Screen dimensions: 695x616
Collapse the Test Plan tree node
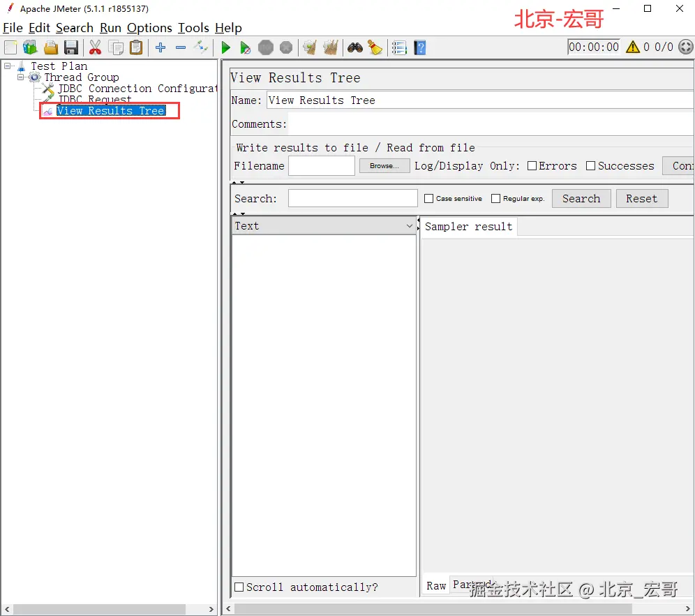7,66
